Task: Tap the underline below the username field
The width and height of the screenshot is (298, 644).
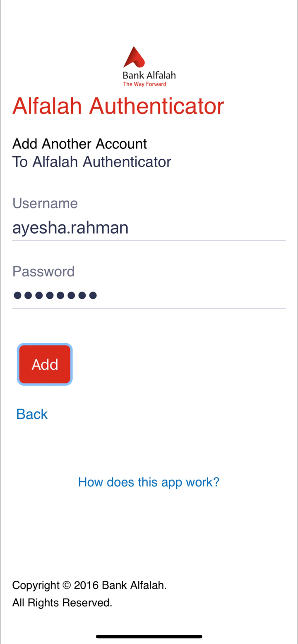Action: 149,240
